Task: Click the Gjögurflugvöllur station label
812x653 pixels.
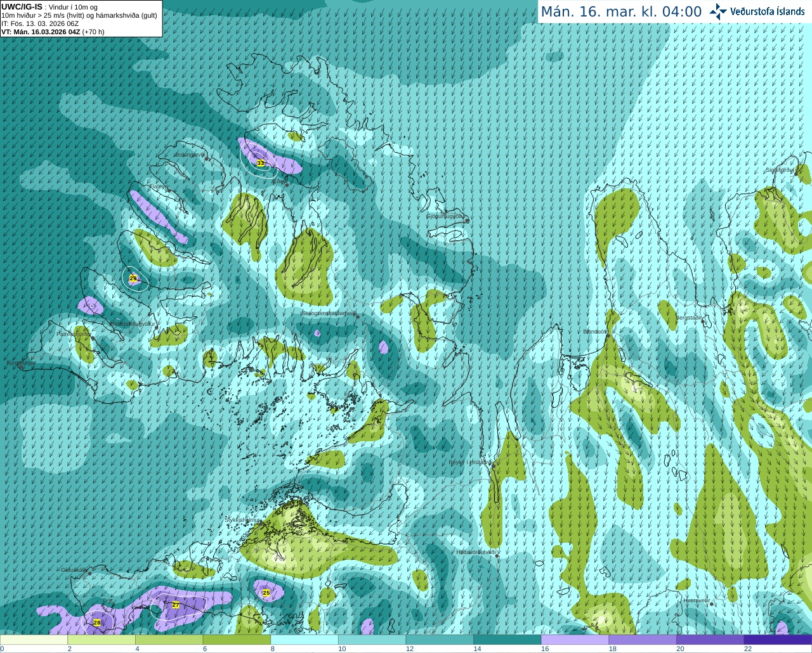Action: 445,216
